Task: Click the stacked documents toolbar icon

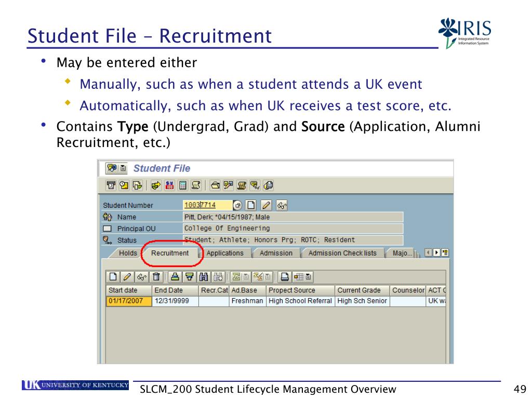Action: pos(268,185)
